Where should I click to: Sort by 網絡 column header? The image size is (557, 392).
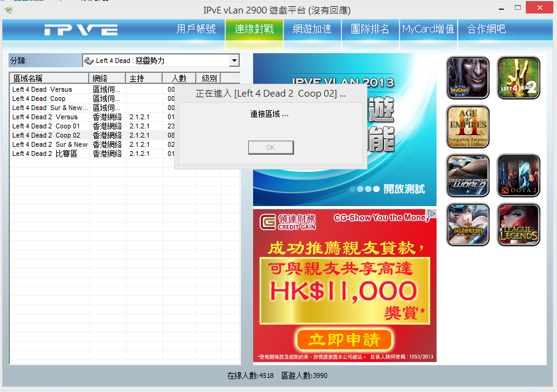(107, 78)
